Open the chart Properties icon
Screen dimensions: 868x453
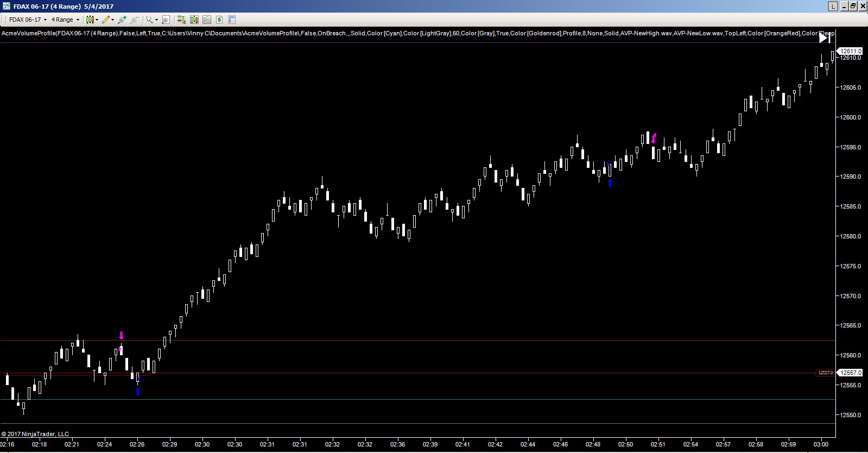[x=232, y=20]
